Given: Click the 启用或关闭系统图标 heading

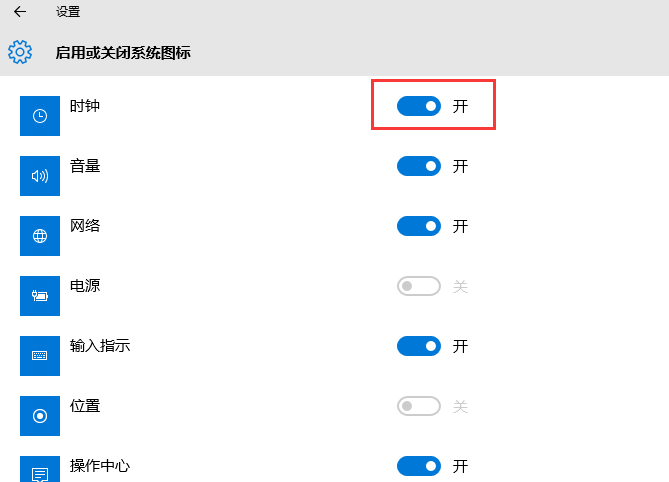Looking at the screenshot, I should [123, 52].
